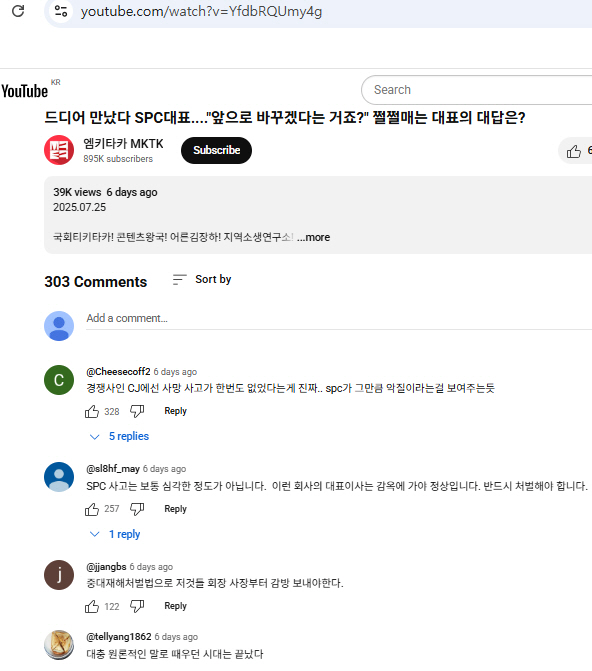Image resolution: width=592 pixels, height=671 pixels.
Task: Click the video title starting '드디어 만났다 SPC대표'
Action: tap(285, 117)
